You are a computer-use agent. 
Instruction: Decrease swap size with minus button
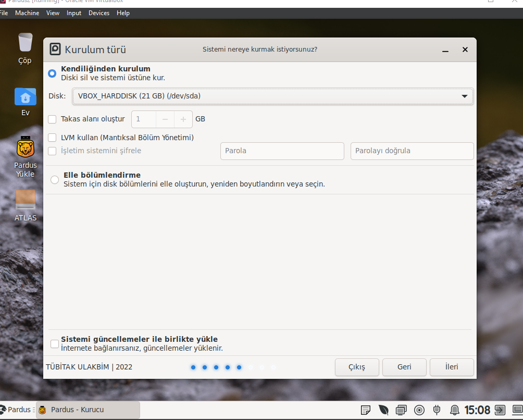165,119
